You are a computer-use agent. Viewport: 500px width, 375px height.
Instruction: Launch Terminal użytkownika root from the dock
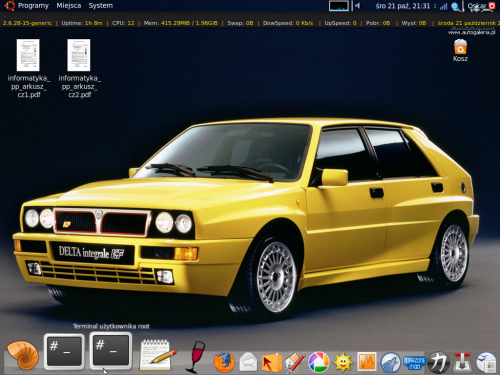point(110,351)
